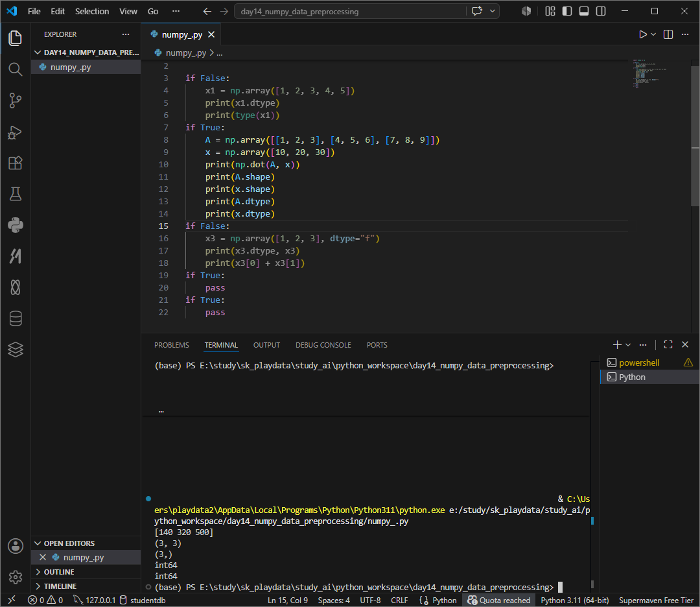Change encoding via UTF-8 status item
This screenshot has height=607, width=700.
coord(370,600)
